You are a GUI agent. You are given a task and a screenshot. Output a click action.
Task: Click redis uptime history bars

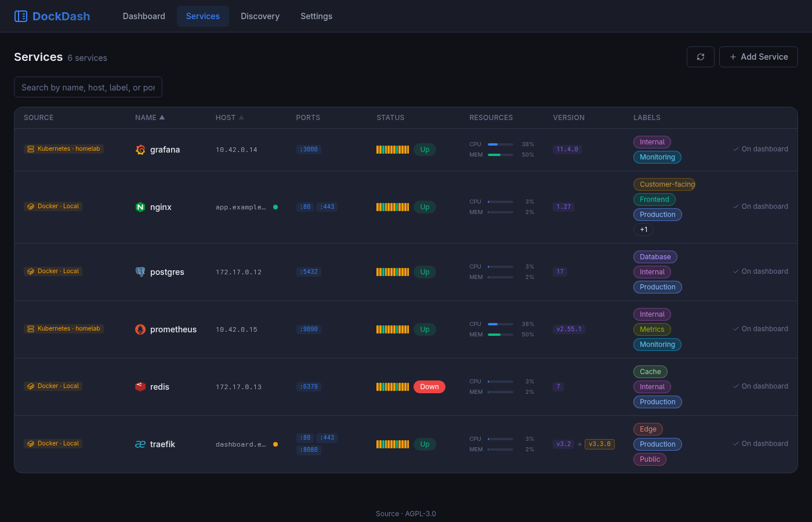(x=393, y=387)
